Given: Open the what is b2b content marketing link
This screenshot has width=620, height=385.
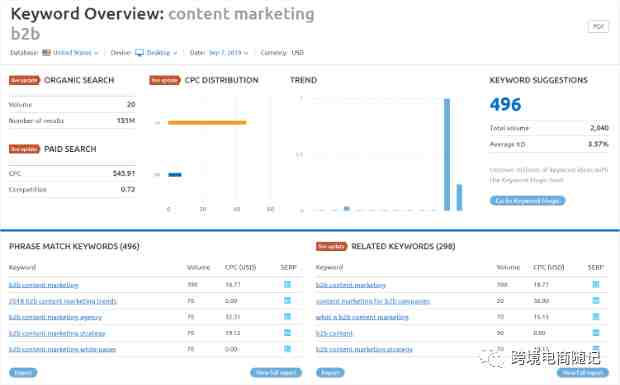Looking at the screenshot, I should tap(362, 317).
